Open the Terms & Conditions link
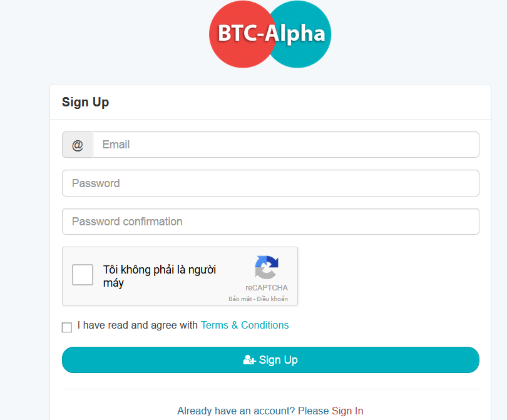This screenshot has height=420, width=507. point(245,325)
